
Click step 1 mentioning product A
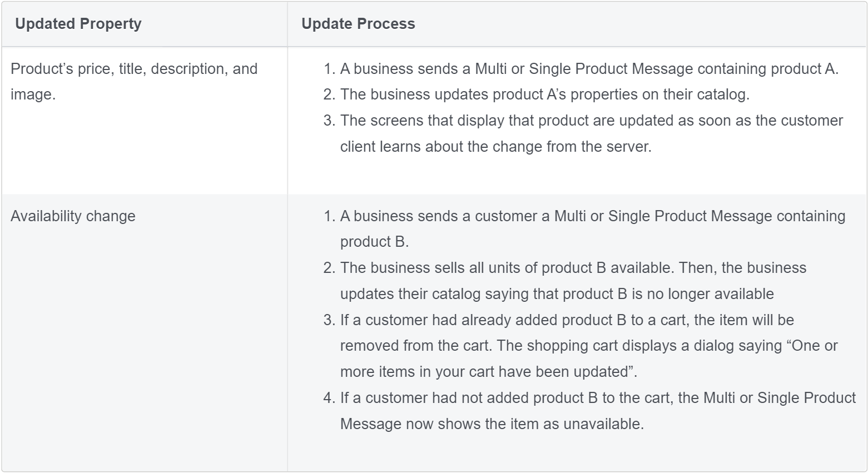point(581,69)
